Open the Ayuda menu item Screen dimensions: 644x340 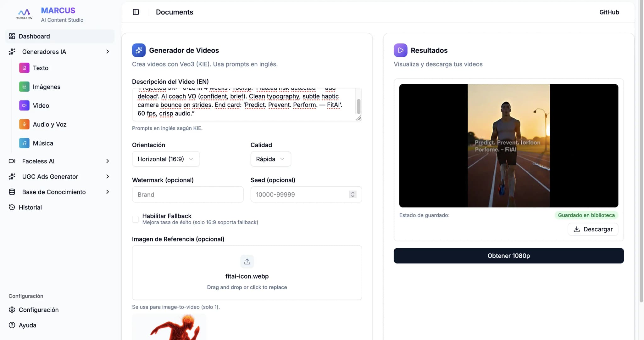click(27, 325)
